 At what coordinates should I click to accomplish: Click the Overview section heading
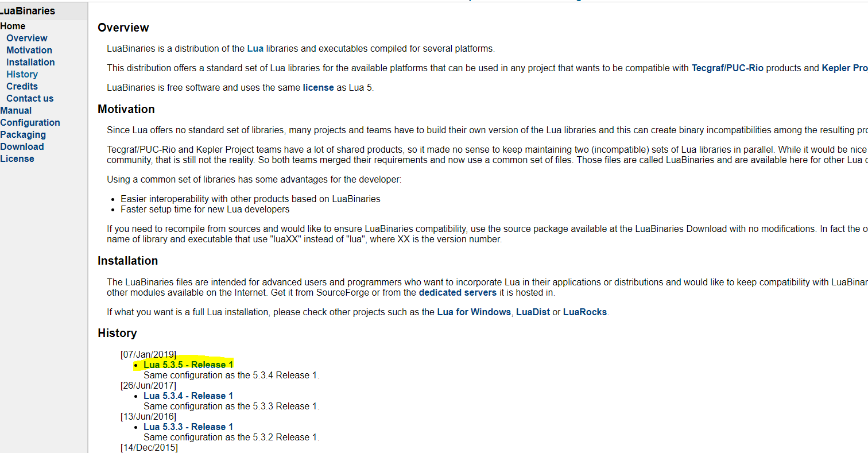point(123,28)
